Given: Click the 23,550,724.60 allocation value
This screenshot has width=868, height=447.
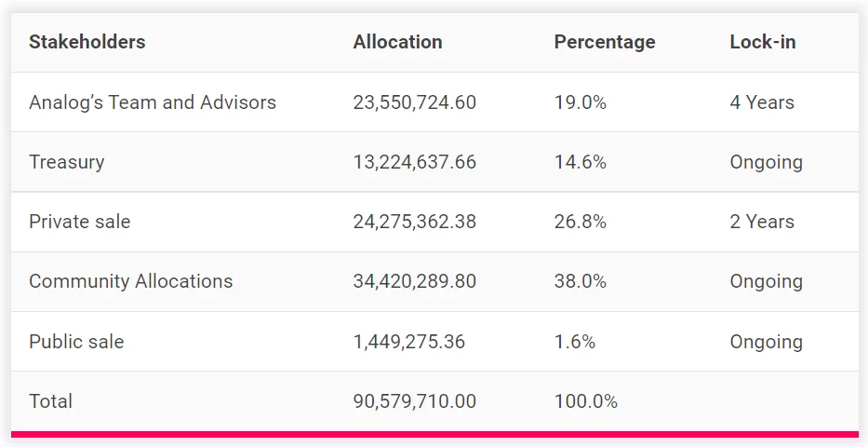Looking at the screenshot, I should [414, 102].
